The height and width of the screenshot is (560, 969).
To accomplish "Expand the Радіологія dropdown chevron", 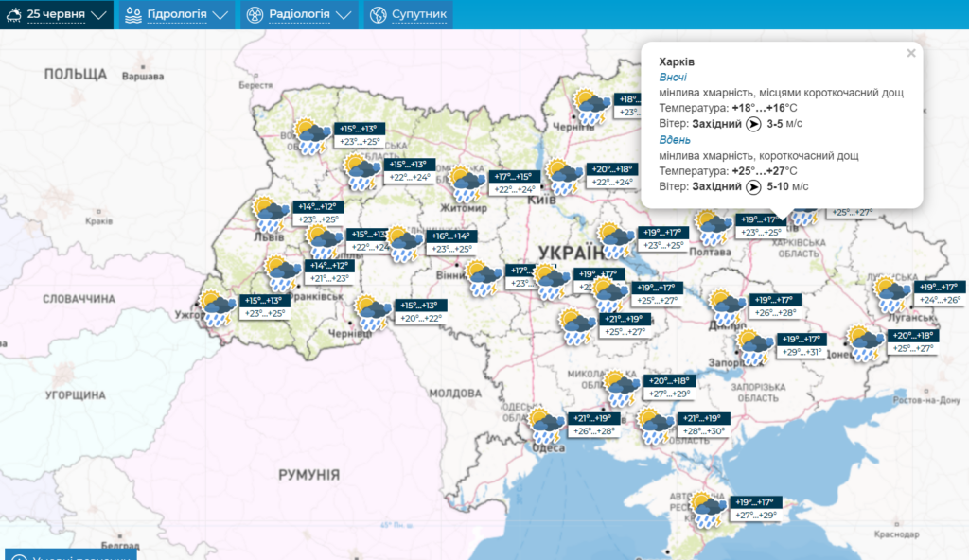I will pos(344,15).
